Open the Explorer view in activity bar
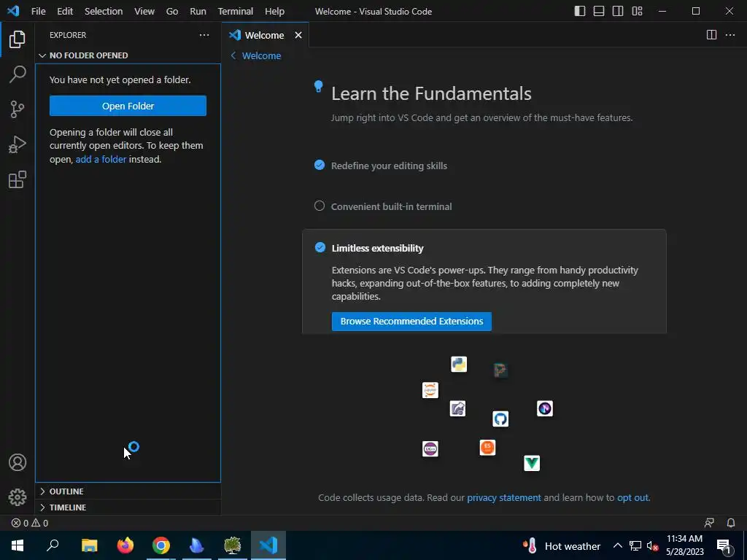The image size is (747, 560). click(18, 39)
